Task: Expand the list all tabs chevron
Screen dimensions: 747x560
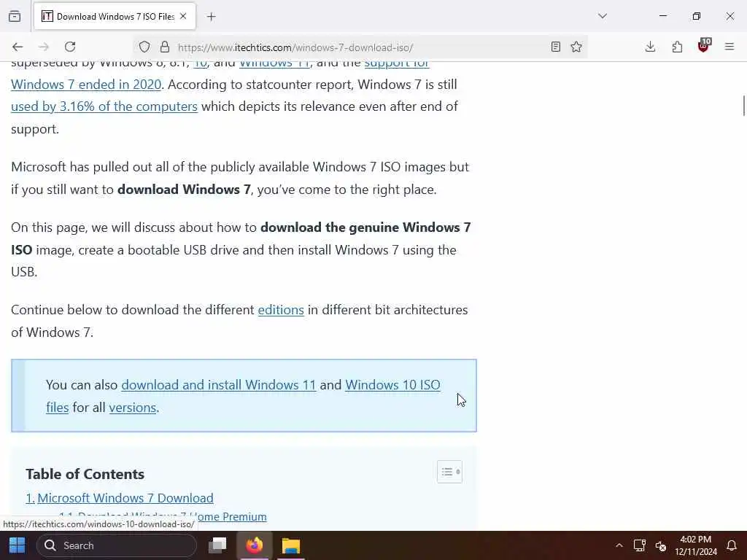Action: [x=603, y=16]
